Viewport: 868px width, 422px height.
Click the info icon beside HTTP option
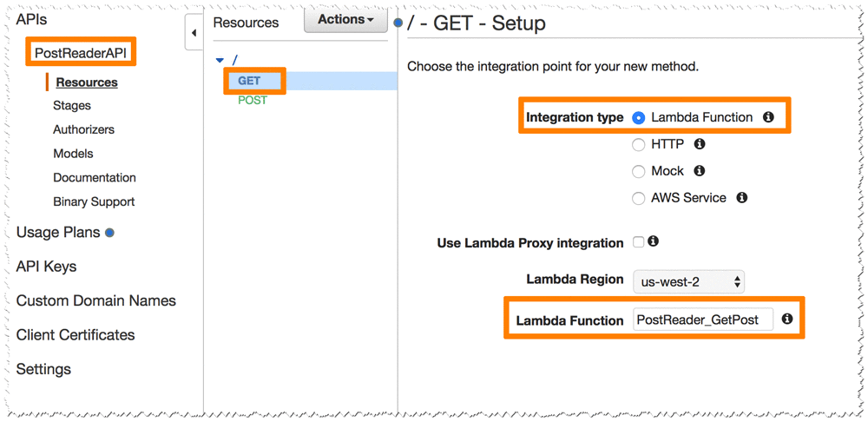700,144
